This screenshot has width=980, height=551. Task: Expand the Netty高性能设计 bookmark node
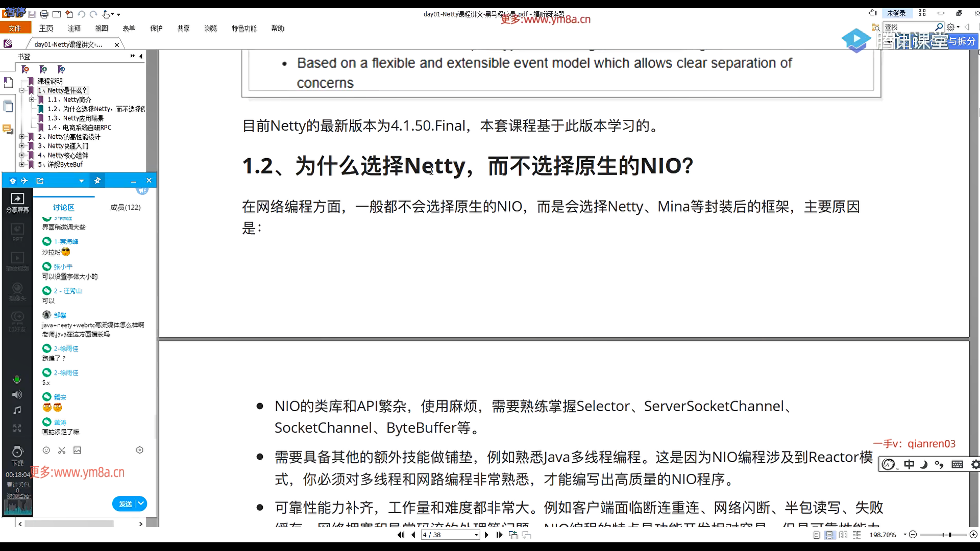(22, 137)
